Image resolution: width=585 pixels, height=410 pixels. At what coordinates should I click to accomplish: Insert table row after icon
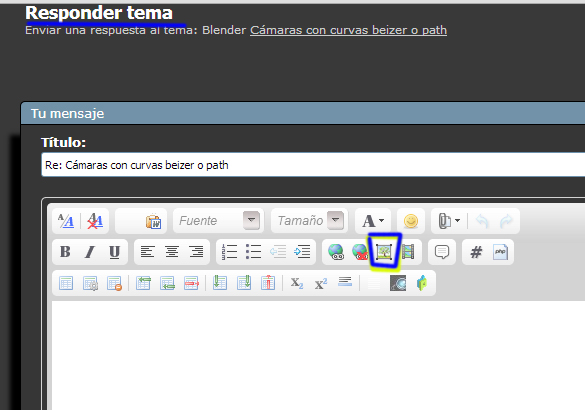[x=167, y=283]
